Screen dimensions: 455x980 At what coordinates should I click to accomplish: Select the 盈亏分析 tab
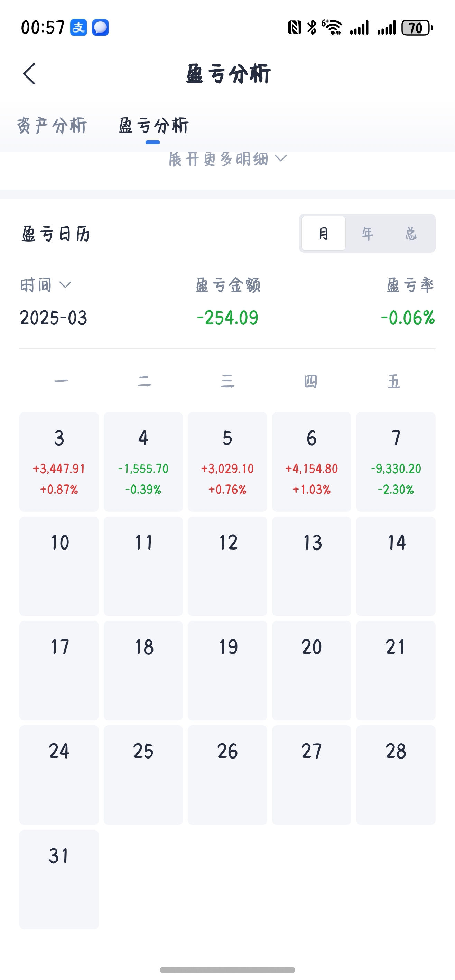pyautogui.click(x=153, y=126)
